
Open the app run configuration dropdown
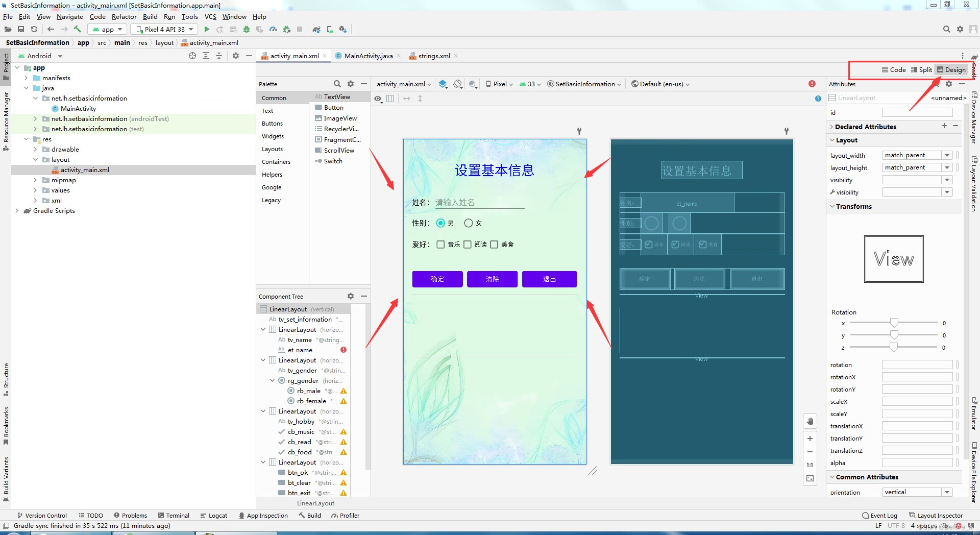tap(108, 29)
